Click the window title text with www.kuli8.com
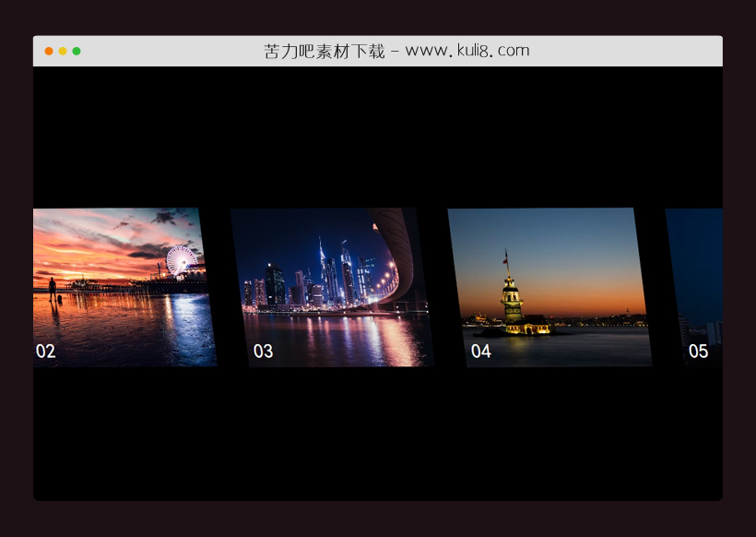 tap(396, 51)
